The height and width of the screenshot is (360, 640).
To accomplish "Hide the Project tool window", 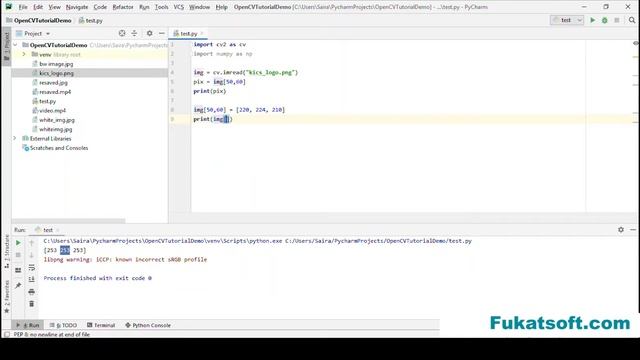I will [x=162, y=33].
